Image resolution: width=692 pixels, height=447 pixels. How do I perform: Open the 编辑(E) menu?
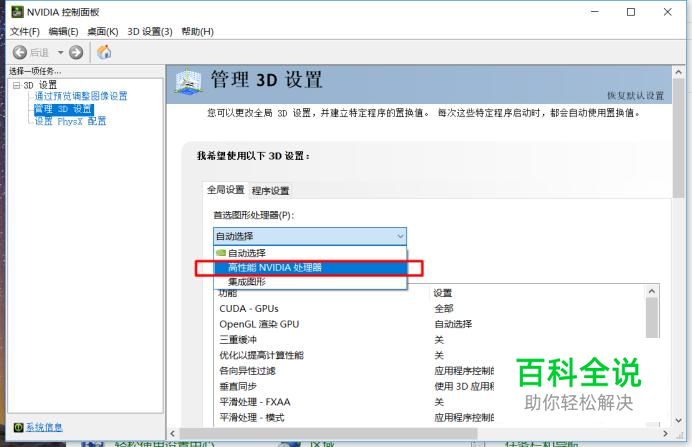pos(63,32)
